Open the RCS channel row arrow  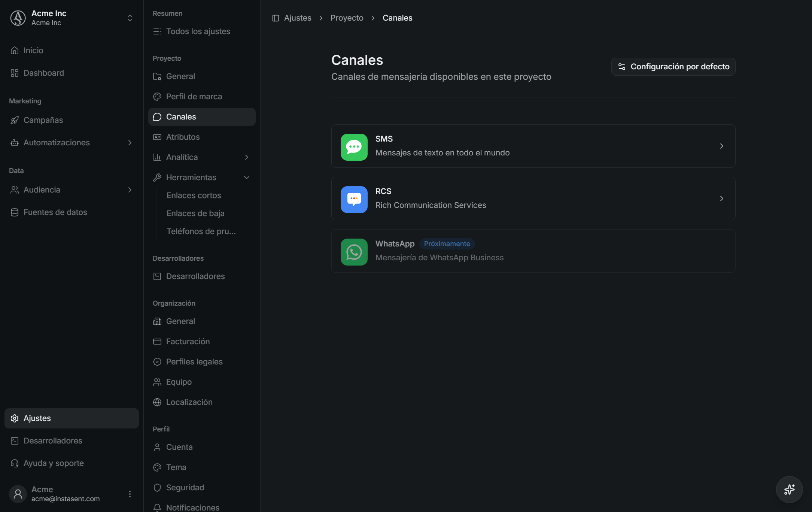721,199
